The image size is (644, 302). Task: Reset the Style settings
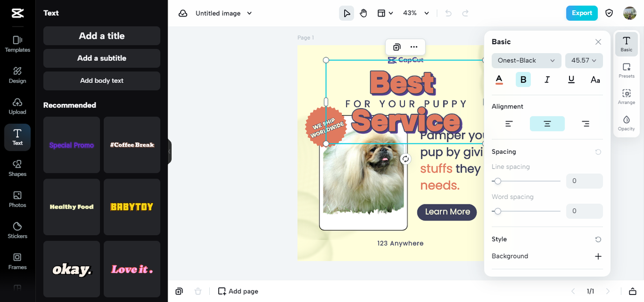(598, 240)
